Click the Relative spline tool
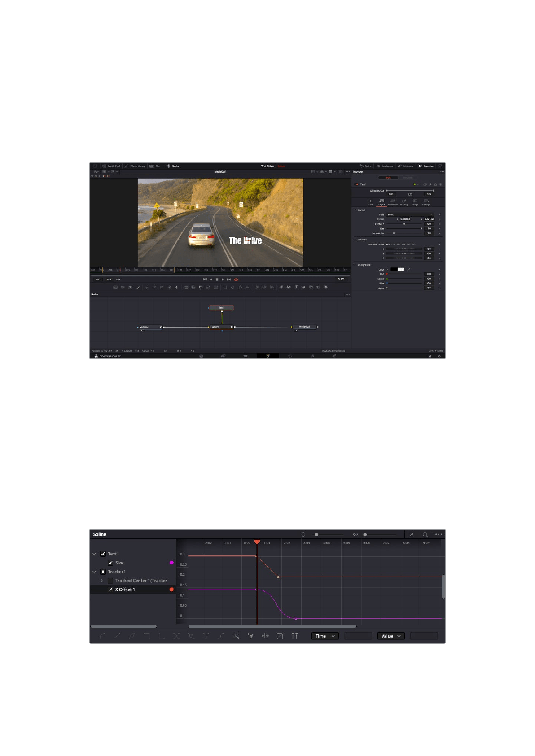Viewport: 535px width, 756px height. 221,636
